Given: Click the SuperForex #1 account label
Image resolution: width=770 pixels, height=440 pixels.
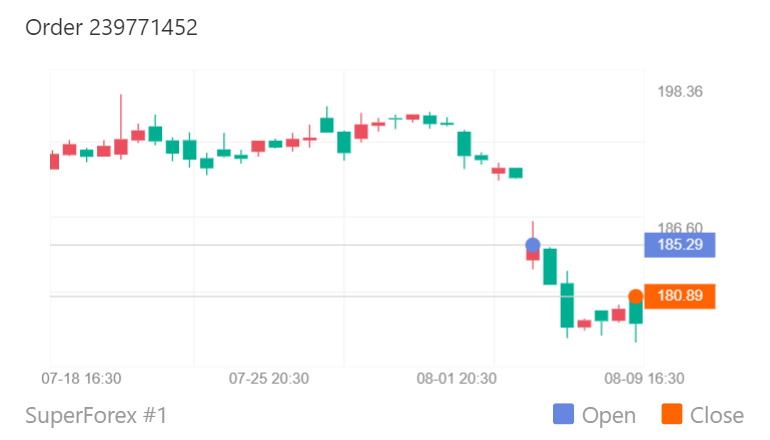Looking at the screenshot, I should coord(96,415).
